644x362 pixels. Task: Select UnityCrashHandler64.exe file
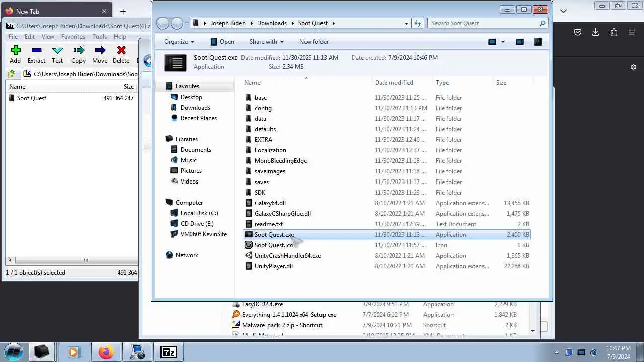(x=288, y=256)
